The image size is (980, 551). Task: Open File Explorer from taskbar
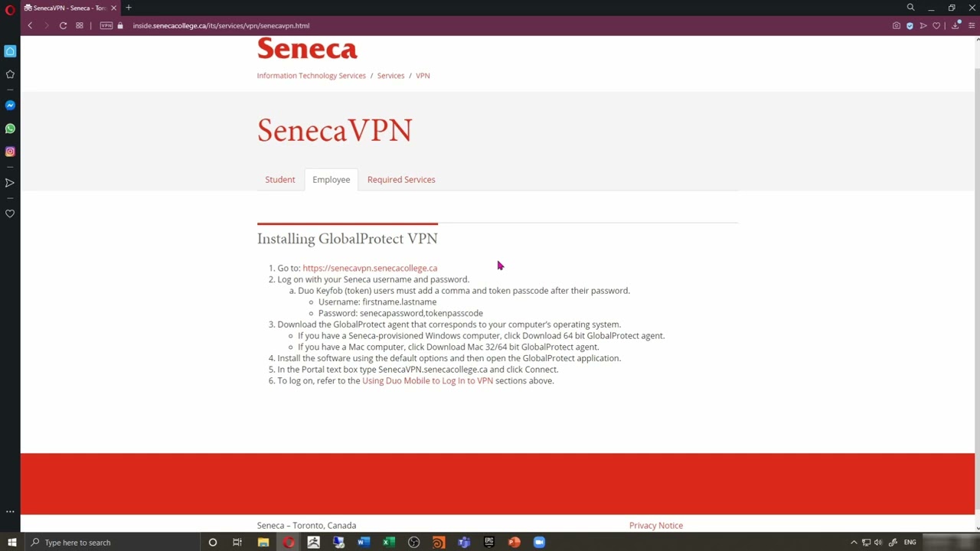(x=263, y=543)
